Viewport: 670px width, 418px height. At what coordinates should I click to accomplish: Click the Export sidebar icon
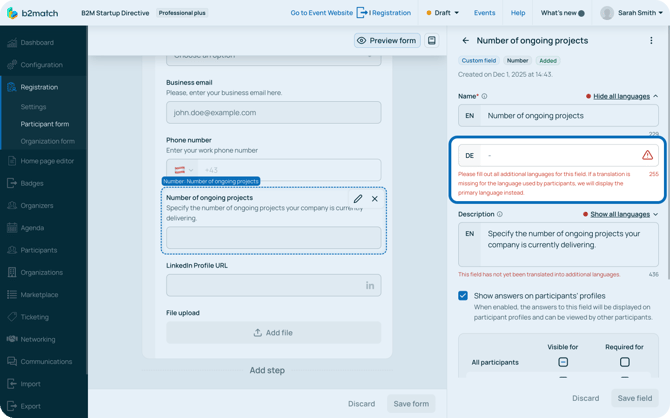pos(12,406)
